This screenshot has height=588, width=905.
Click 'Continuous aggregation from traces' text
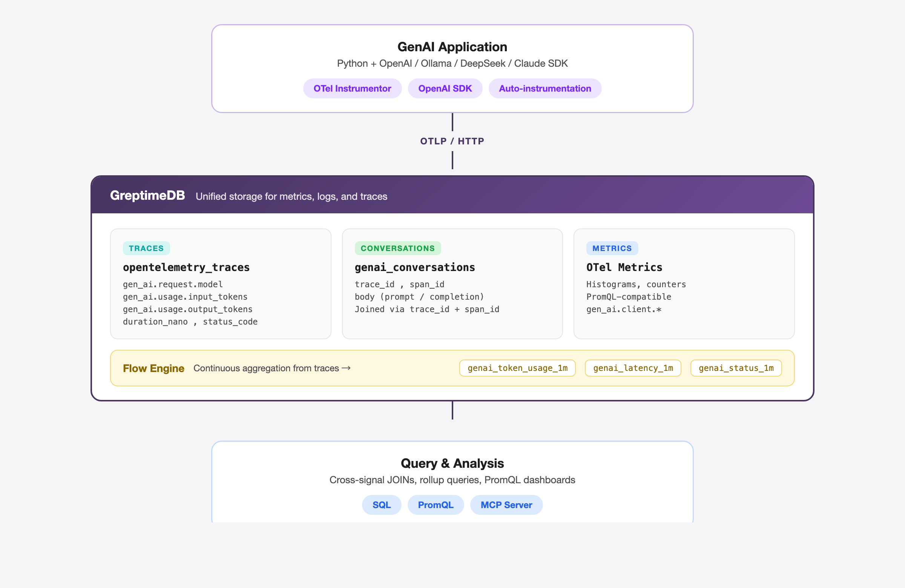pos(266,368)
